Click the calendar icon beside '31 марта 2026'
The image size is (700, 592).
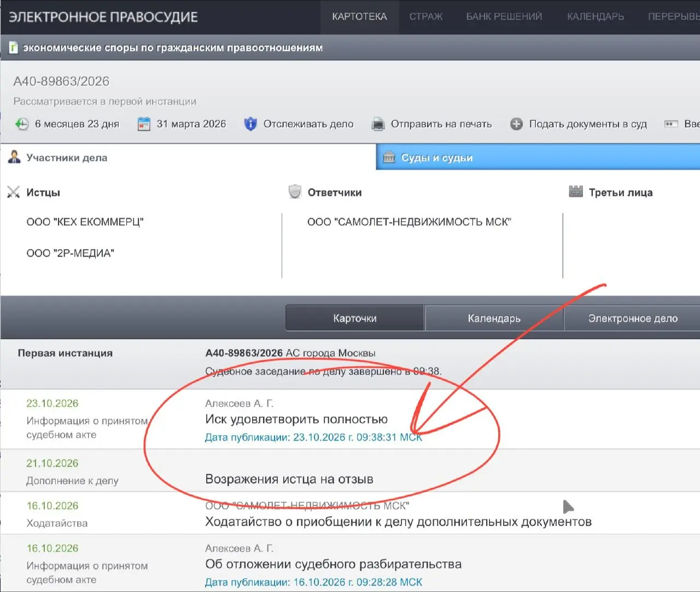tap(144, 124)
